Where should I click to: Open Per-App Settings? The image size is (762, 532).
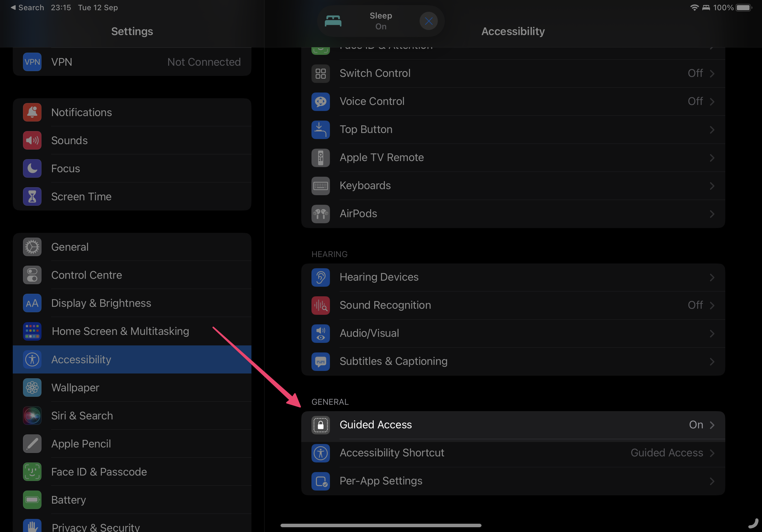click(x=512, y=480)
